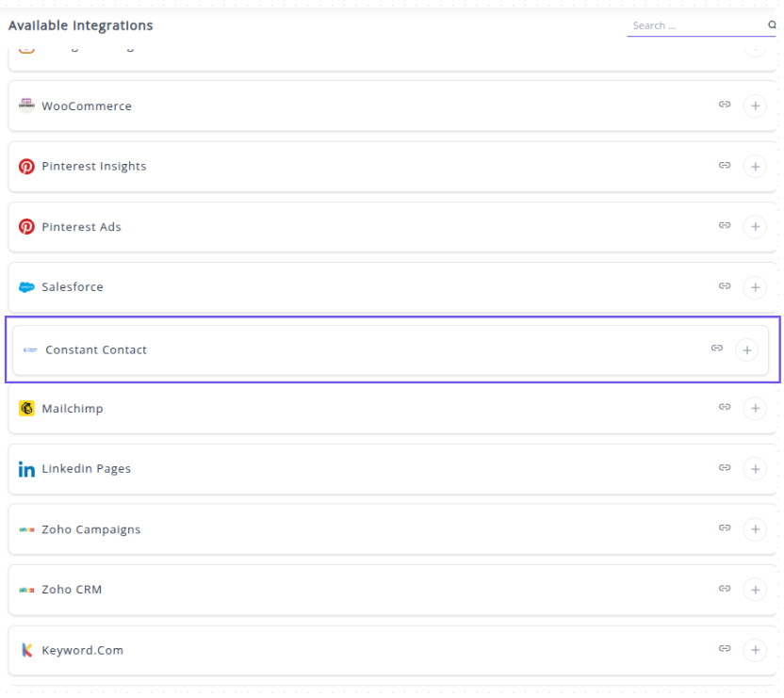Click the link icon for Zoho CRM
Viewport: 784px width, 698px height.
click(x=725, y=589)
